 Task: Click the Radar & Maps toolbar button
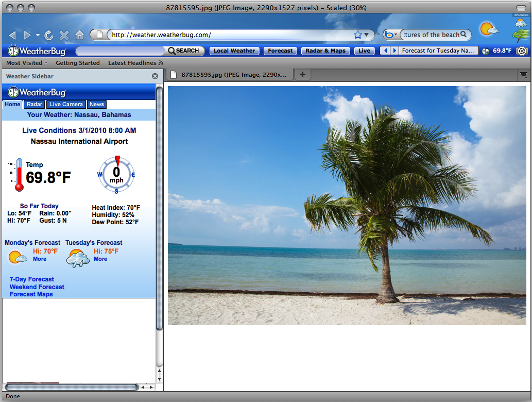click(x=325, y=51)
